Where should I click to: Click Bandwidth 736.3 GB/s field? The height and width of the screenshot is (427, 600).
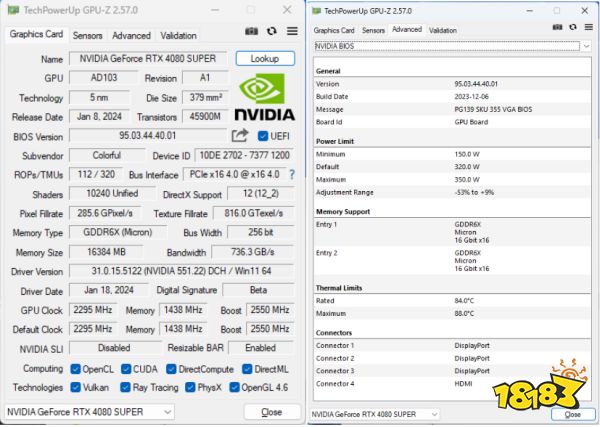coord(253,252)
